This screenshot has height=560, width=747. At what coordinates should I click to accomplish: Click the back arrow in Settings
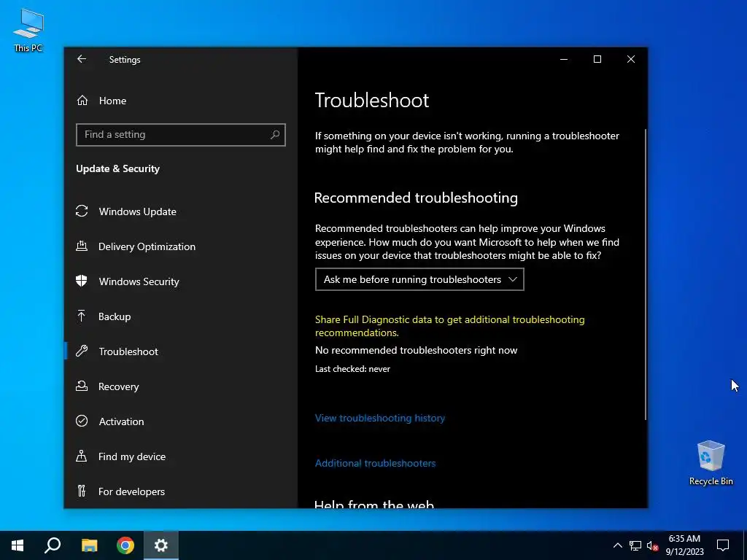tap(82, 59)
